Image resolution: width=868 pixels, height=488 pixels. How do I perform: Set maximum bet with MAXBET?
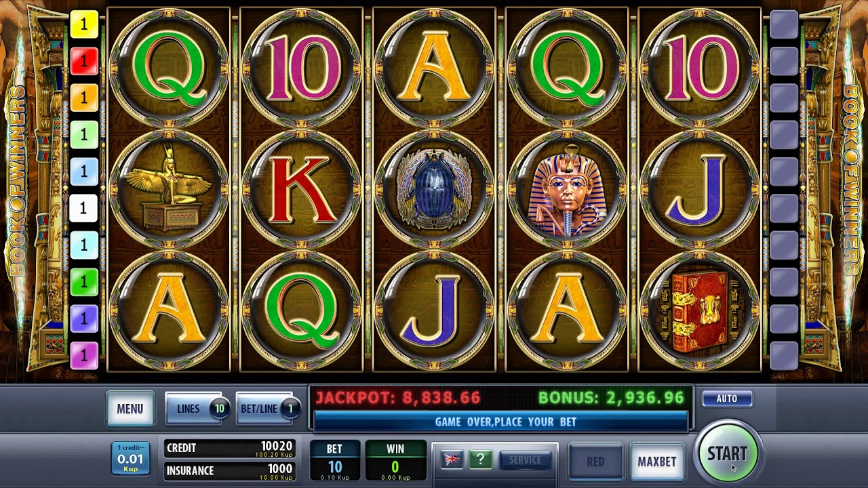pyautogui.click(x=656, y=462)
